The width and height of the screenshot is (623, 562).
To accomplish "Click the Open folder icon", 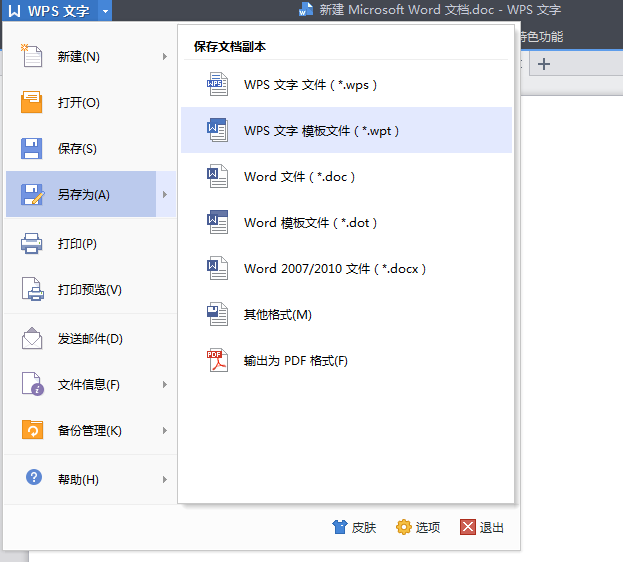I will (32, 102).
